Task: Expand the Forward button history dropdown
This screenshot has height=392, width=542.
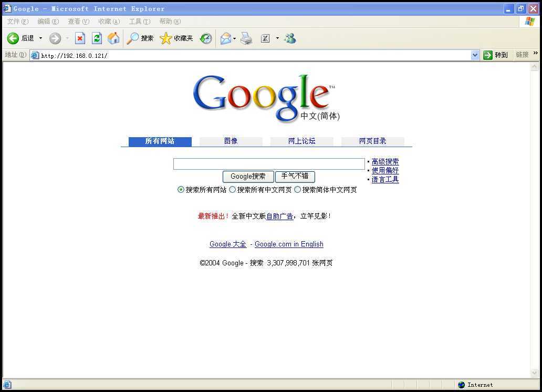Action: (67, 38)
